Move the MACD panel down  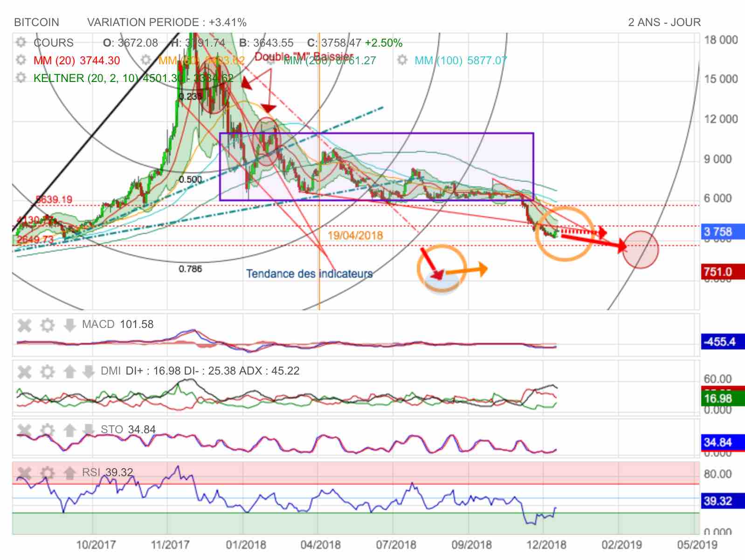(x=69, y=325)
